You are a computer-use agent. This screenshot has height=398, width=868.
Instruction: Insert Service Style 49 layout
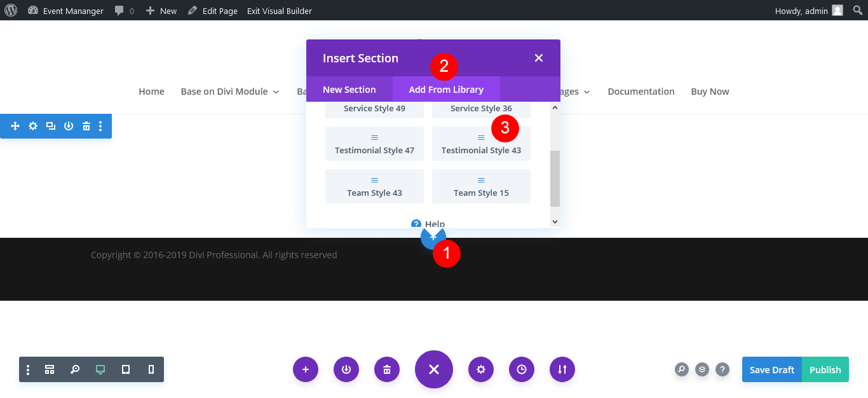coord(374,109)
